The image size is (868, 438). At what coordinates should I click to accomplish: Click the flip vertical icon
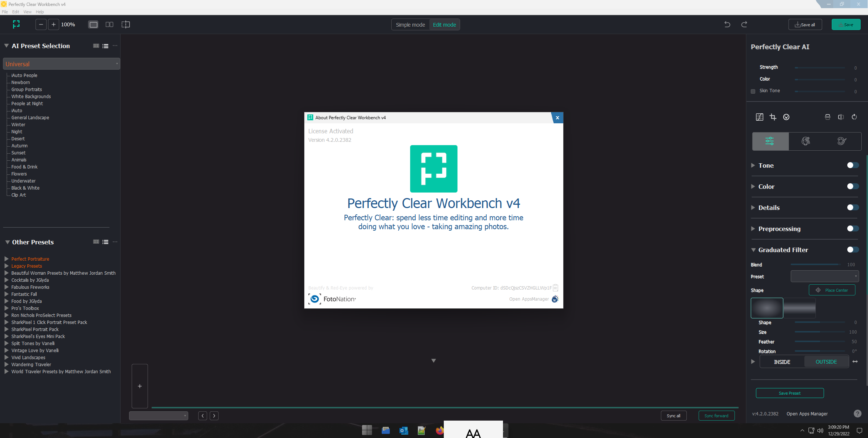pos(828,117)
